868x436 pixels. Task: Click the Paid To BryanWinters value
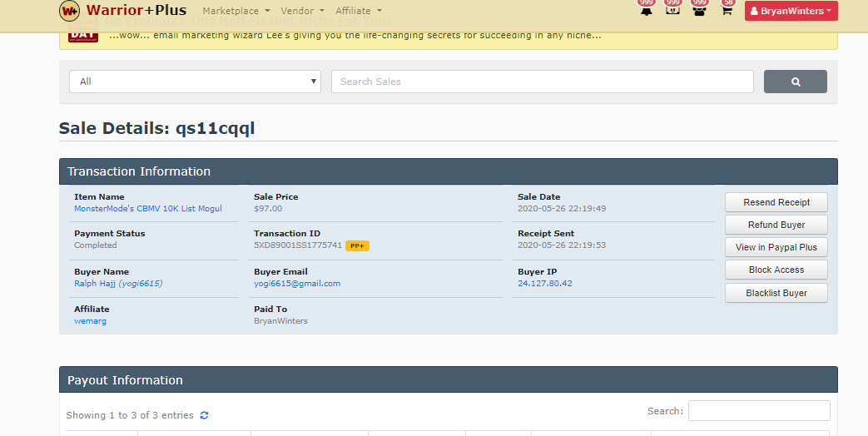pos(280,321)
